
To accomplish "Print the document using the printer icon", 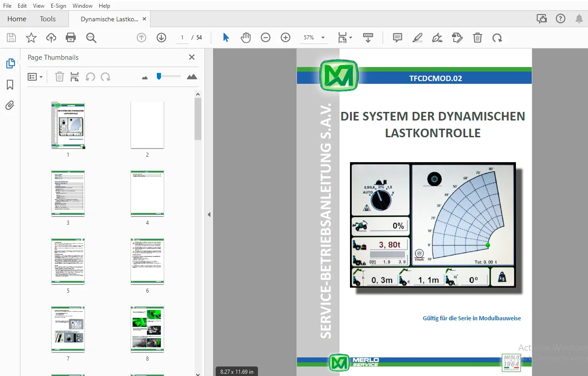I will point(71,38).
